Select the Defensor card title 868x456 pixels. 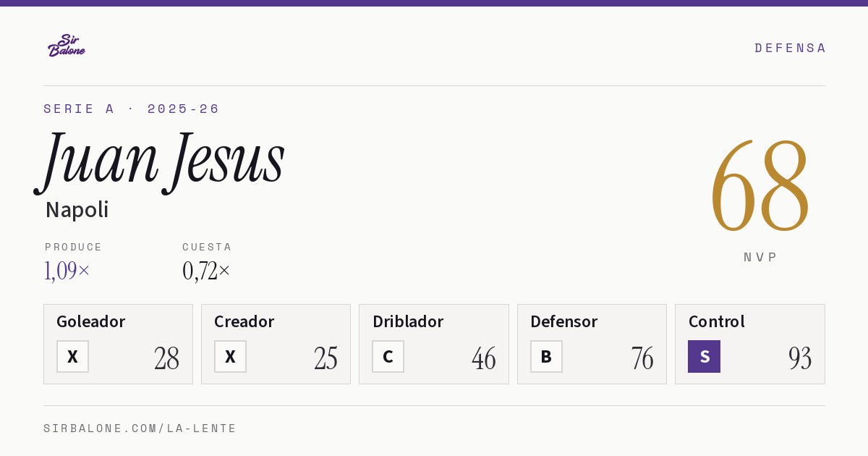[x=563, y=321]
